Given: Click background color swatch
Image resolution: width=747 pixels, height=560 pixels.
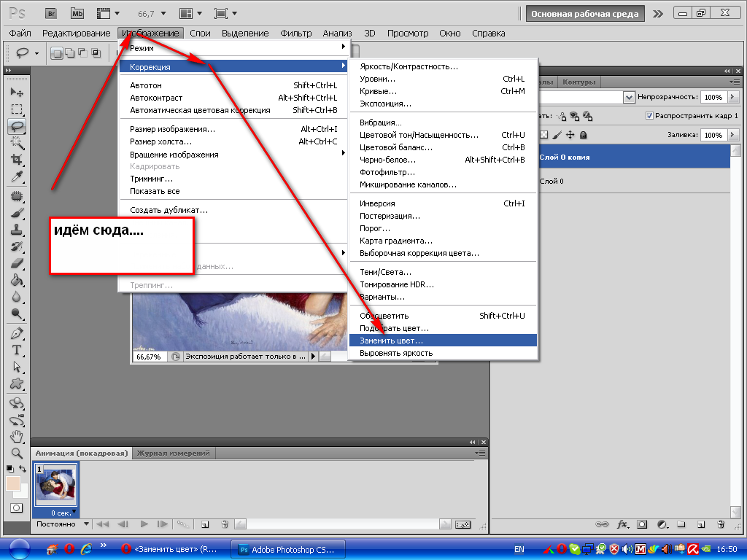Looking at the screenshot, I should (x=23, y=494).
